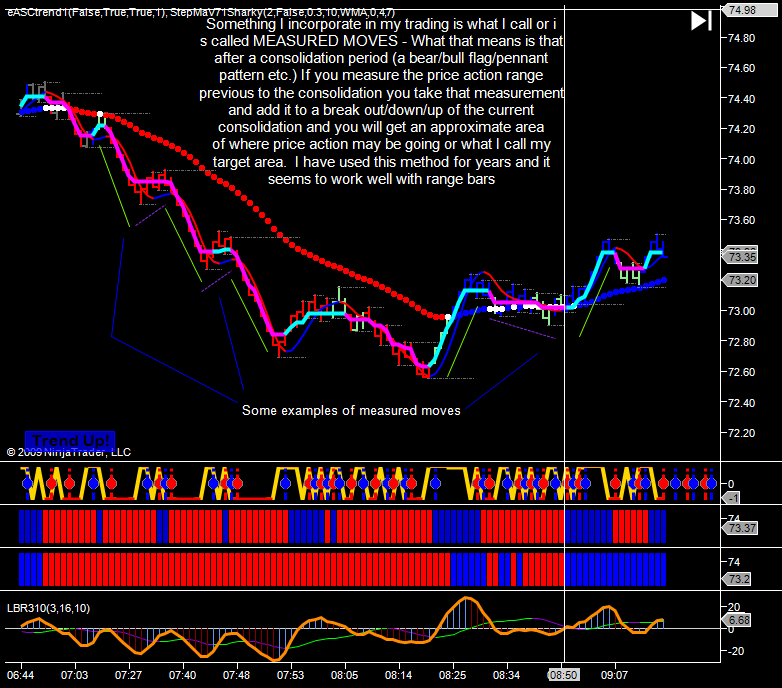Viewport: 782px width, 688px height.
Task: Click the 08:14 time axis label
Action: point(398,675)
